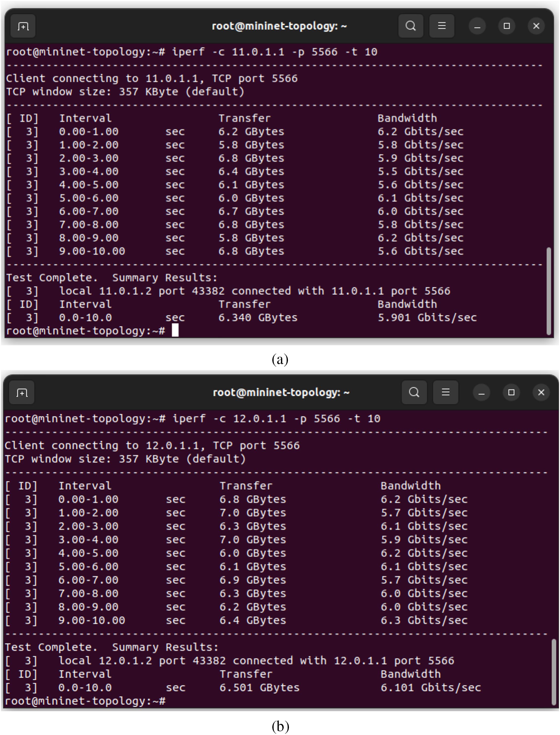Click the scrollbar of the 11.0.1.1 terminal
This screenshot has width=560, height=735.
click(x=549, y=291)
